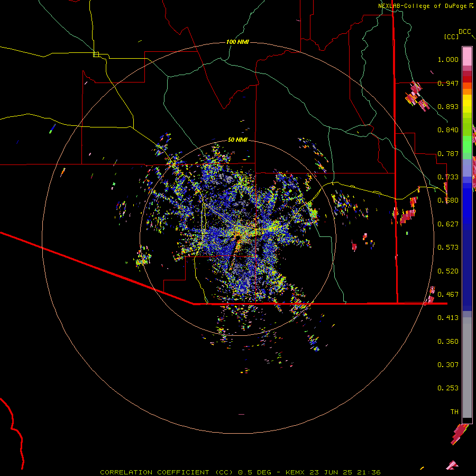Image resolution: width=476 pixels, height=476 pixels.
Task: Click the "100 NMI" range ring label
Action: 237,42
